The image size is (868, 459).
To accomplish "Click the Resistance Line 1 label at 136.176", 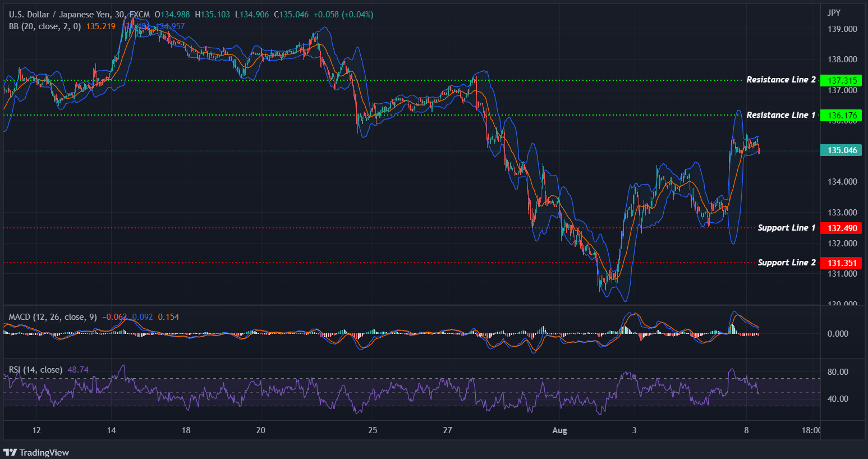I will tap(840, 115).
